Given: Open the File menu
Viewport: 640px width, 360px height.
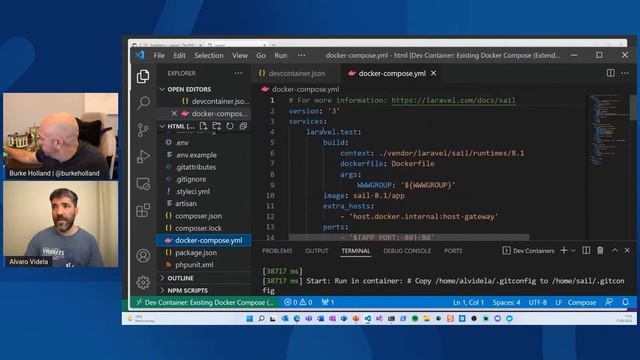Looking at the screenshot, I should (159, 56).
